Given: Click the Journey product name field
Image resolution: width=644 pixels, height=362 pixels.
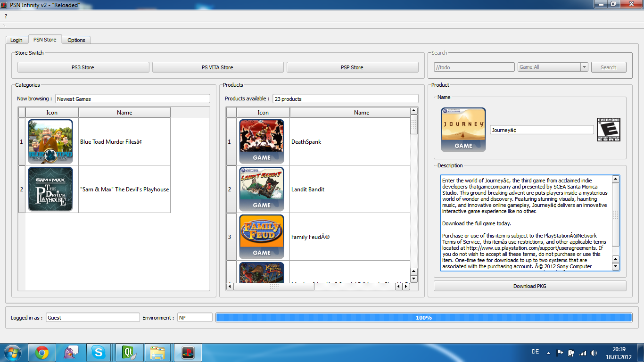Looking at the screenshot, I should tap(542, 130).
